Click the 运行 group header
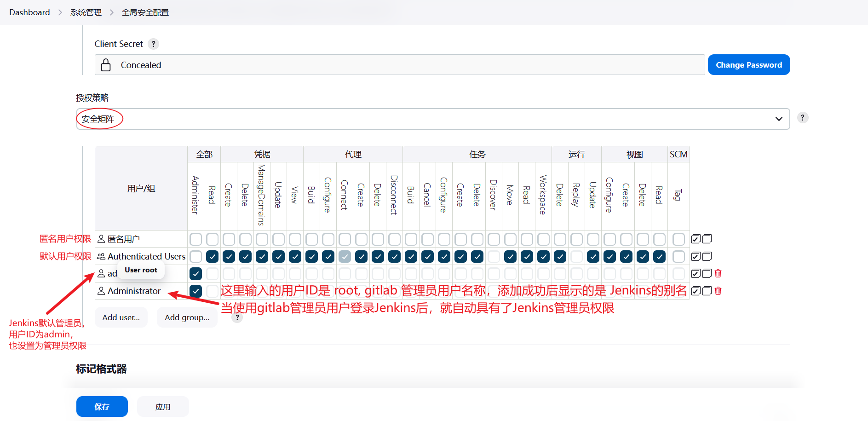The width and height of the screenshot is (868, 421). click(577, 155)
